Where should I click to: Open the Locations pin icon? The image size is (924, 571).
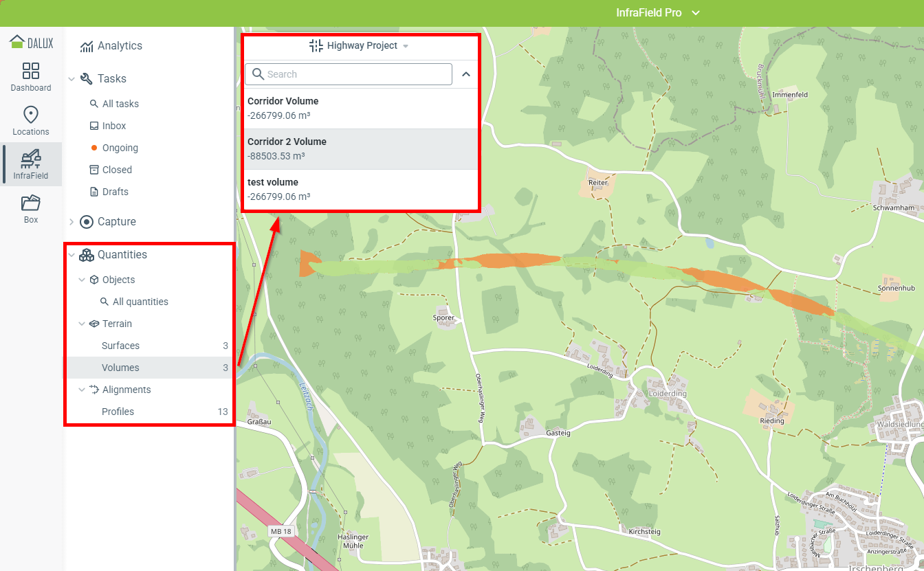(x=31, y=115)
